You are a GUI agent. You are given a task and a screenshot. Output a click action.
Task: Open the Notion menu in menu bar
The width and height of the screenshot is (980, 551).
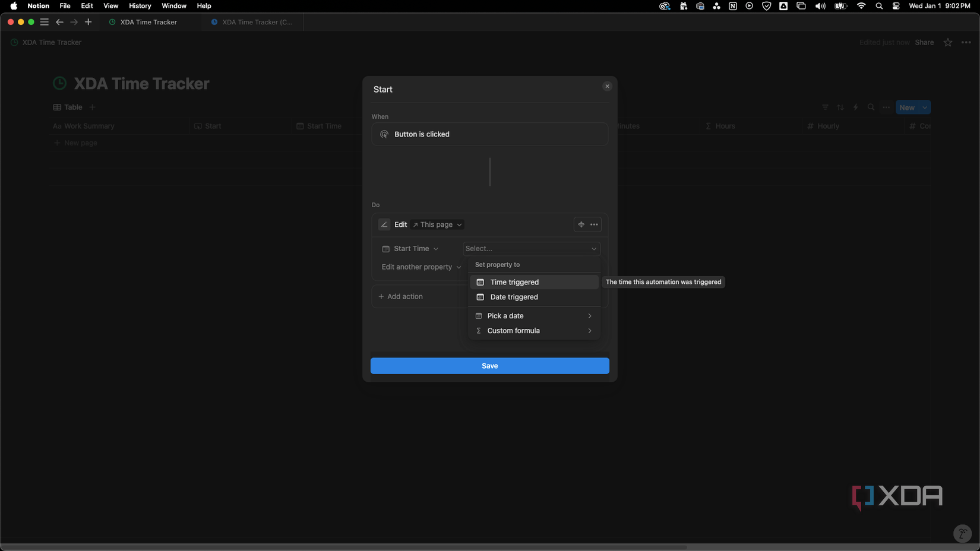click(x=38, y=6)
